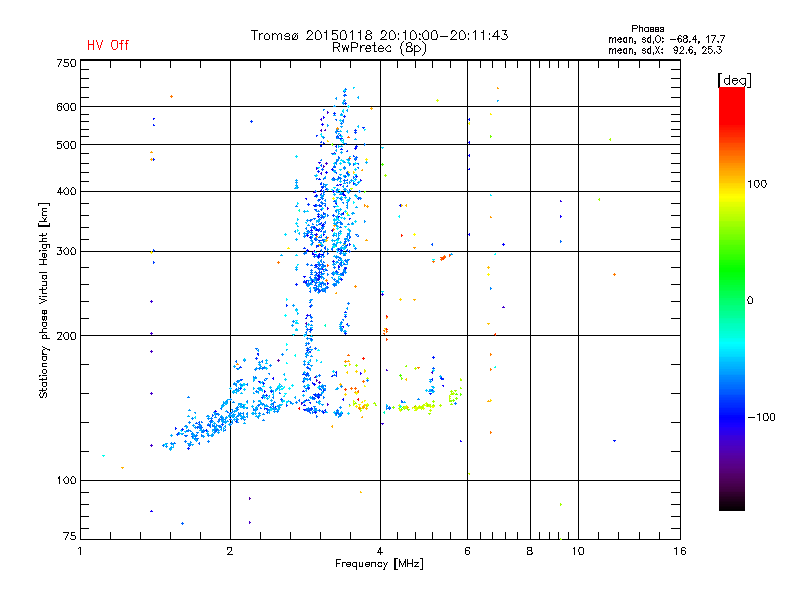
Task: Click the 'Frequency [MHz]' axis label
Action: (379, 564)
